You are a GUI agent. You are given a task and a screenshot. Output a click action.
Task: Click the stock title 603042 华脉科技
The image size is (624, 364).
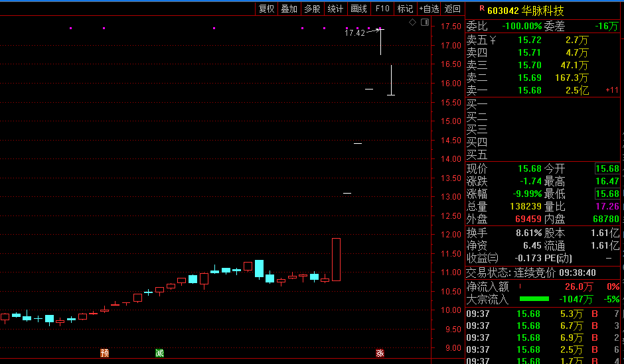click(x=526, y=11)
